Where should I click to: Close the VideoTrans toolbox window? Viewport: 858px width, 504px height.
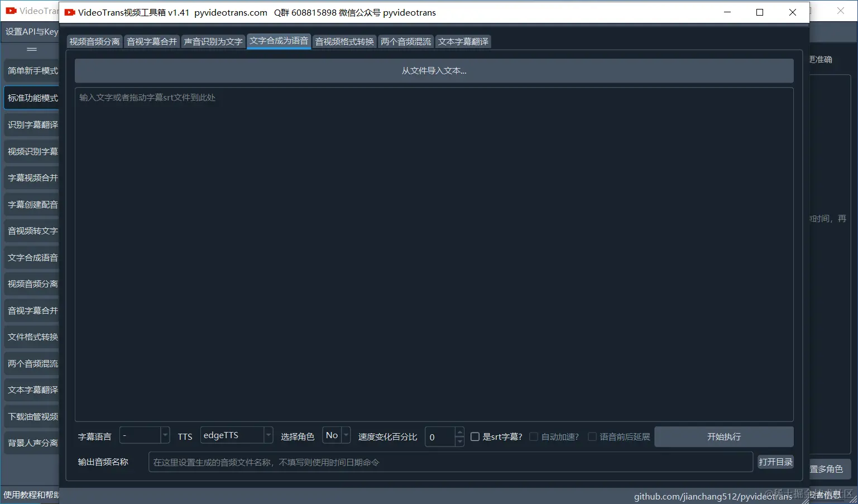click(792, 12)
